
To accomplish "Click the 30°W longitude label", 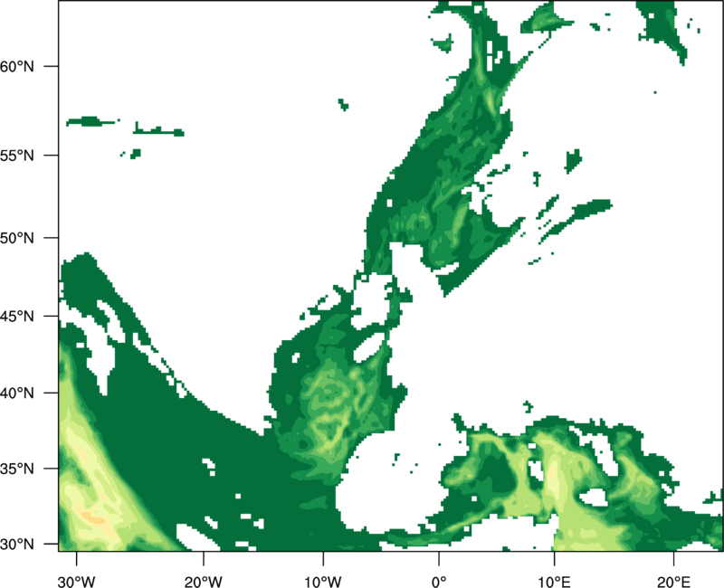I will [77, 582].
